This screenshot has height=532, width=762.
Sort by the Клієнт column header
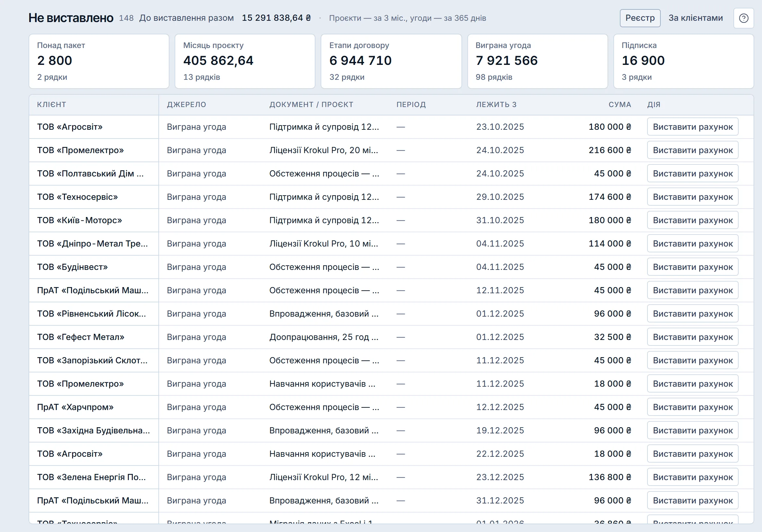pyautogui.click(x=52, y=104)
